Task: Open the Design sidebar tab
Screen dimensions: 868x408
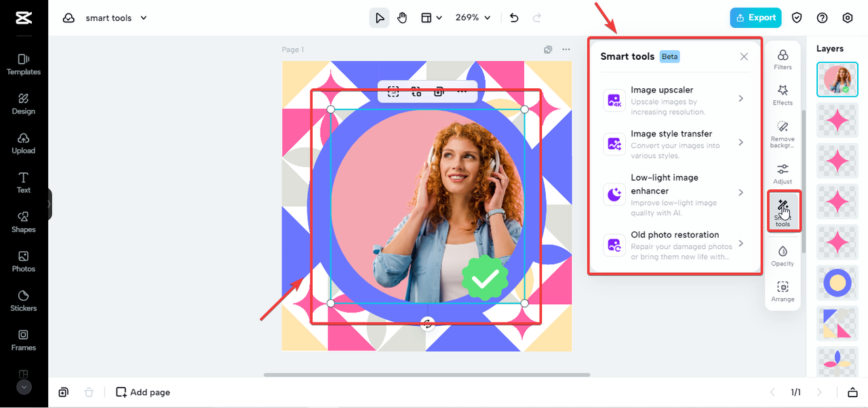Action: [24, 104]
